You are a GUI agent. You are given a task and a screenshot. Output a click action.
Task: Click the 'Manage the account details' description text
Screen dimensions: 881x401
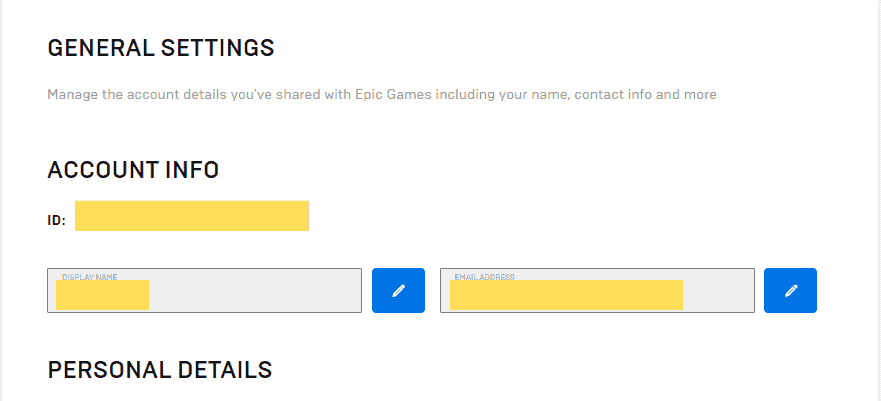pyautogui.click(x=382, y=94)
